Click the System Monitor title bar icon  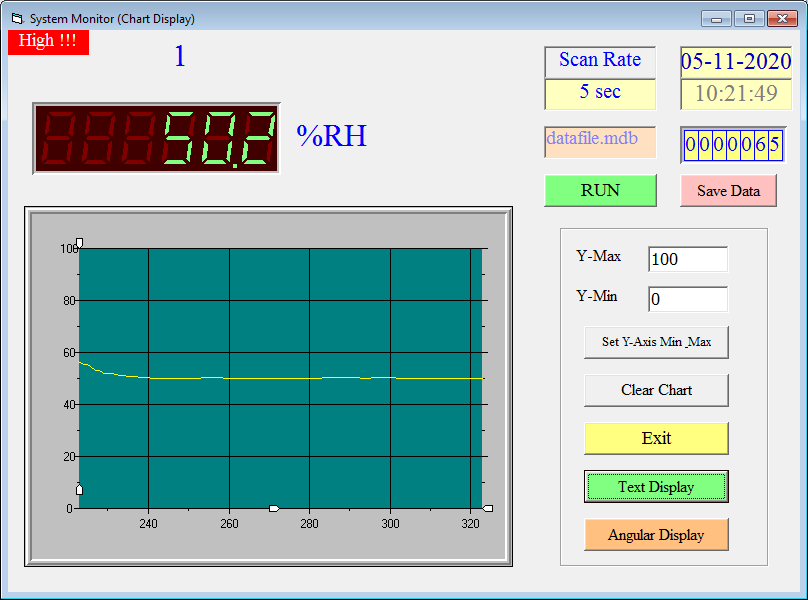[16, 18]
